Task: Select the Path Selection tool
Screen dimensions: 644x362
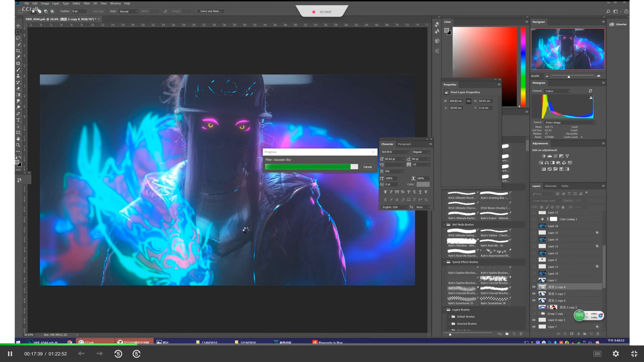Action: point(18,126)
